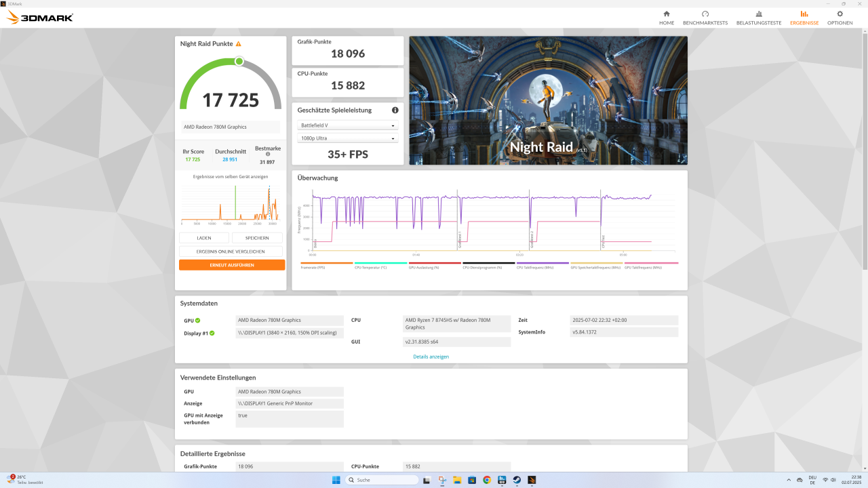Click the Grafik-Punkte value 18 096 at top
The width and height of the screenshot is (868, 488).
[x=348, y=54]
